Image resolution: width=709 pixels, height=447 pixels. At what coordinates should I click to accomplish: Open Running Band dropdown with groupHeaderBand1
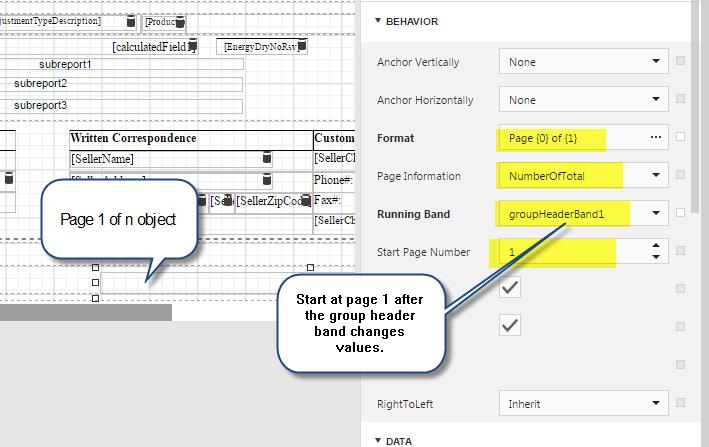click(x=656, y=214)
